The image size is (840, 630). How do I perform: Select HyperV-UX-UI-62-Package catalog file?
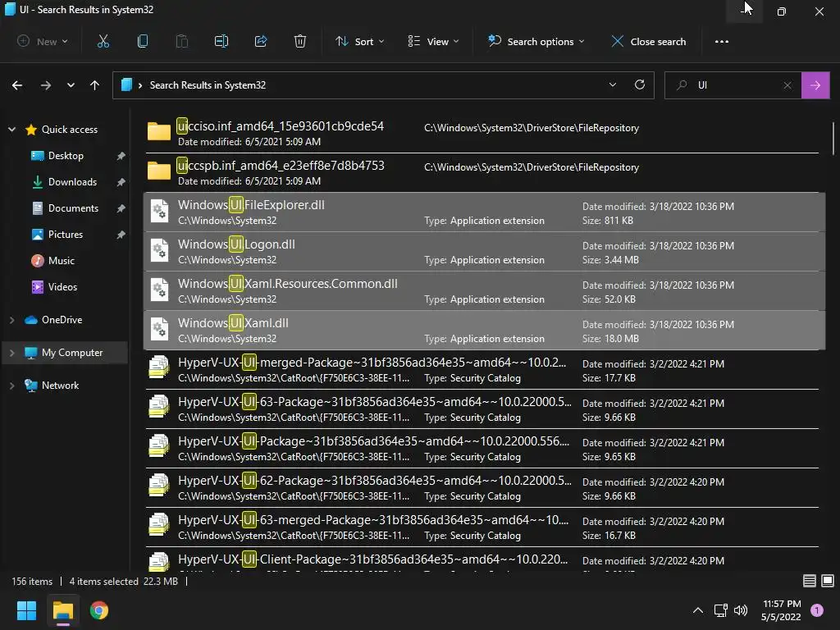[482, 487]
